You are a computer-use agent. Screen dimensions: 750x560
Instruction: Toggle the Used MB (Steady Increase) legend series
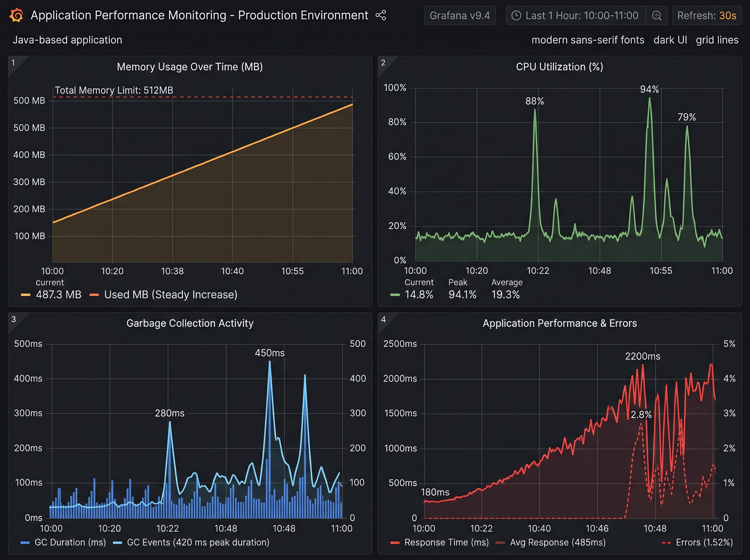point(163,295)
